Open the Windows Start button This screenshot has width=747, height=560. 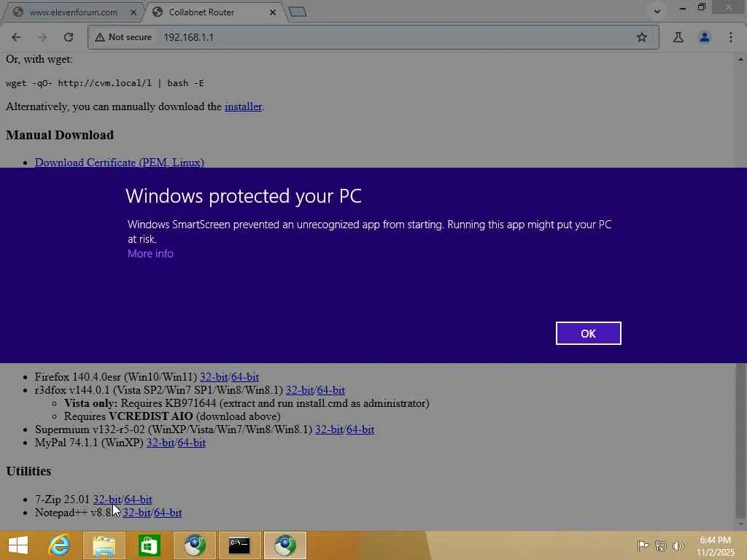[18, 545]
